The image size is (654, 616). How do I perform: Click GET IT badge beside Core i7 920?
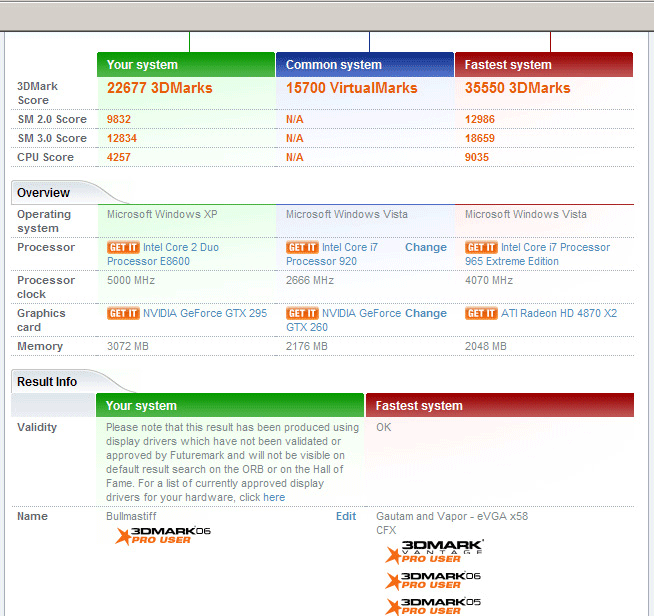tap(302, 247)
